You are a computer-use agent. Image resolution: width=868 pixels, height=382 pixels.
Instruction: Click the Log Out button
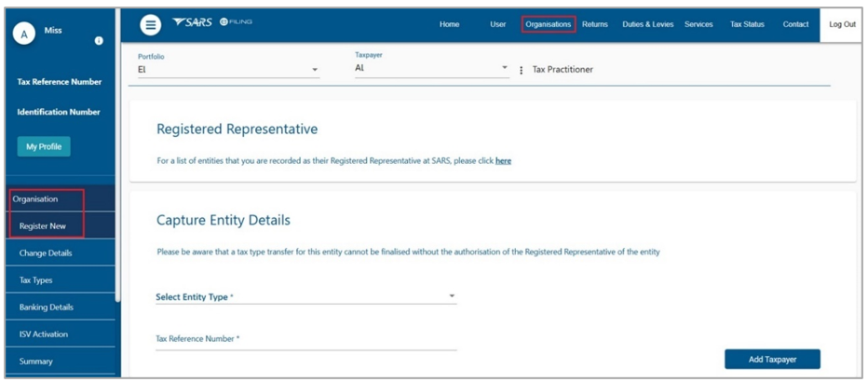click(x=842, y=24)
